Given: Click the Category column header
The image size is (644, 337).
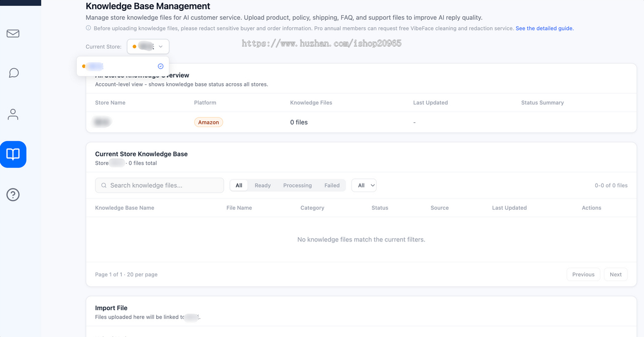Looking at the screenshot, I should click(x=312, y=208).
